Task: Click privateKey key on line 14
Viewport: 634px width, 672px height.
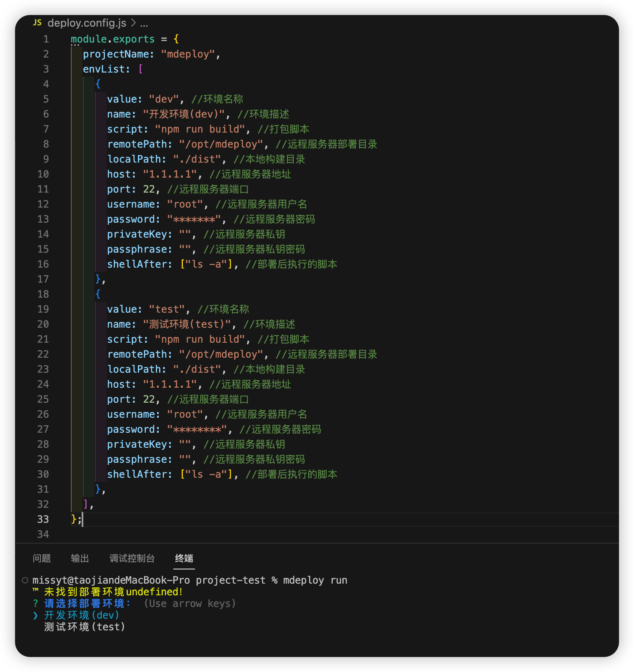Action: click(137, 234)
